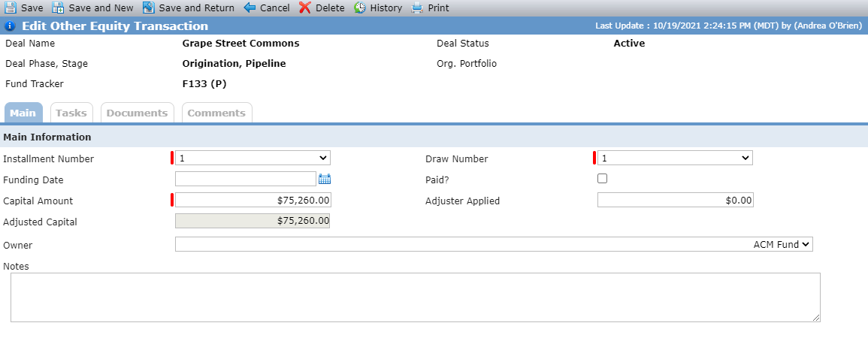Click the Origination, Pipeline value
Screen dimensions: 868x338
tap(234, 64)
